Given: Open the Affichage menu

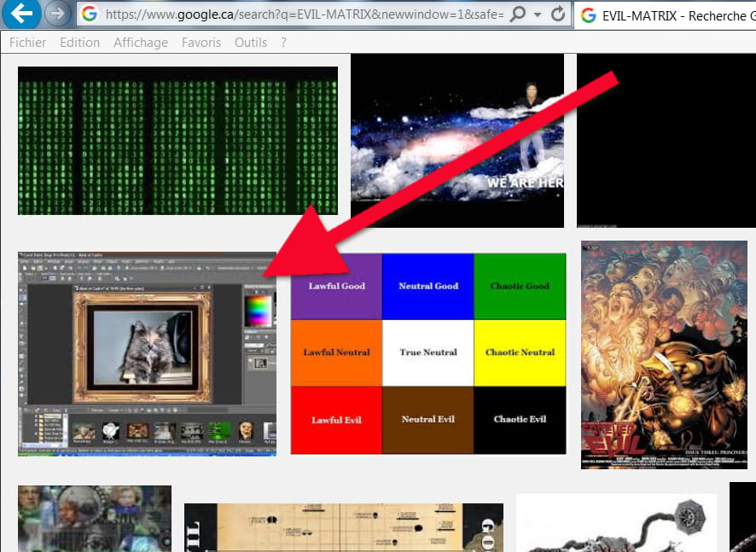Looking at the screenshot, I should pyautogui.click(x=141, y=42).
